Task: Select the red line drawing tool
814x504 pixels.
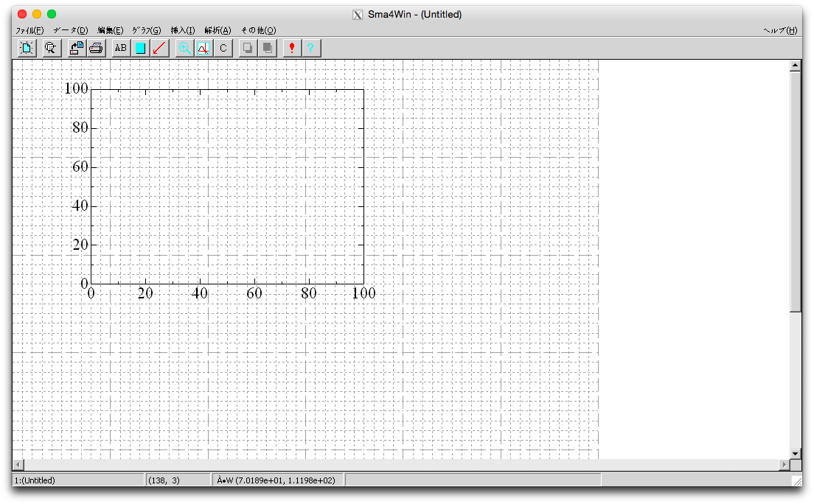Action: [160, 47]
